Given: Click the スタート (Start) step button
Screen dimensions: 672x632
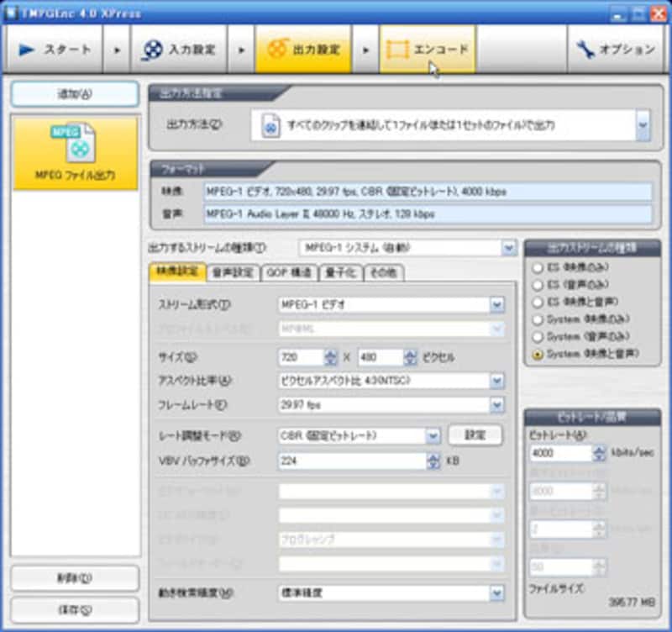Looking at the screenshot, I should (55, 49).
